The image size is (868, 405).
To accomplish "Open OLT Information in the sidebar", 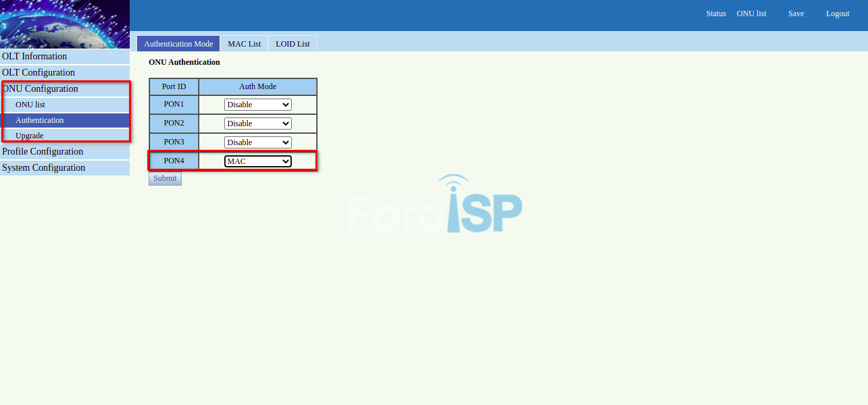I will point(34,57).
